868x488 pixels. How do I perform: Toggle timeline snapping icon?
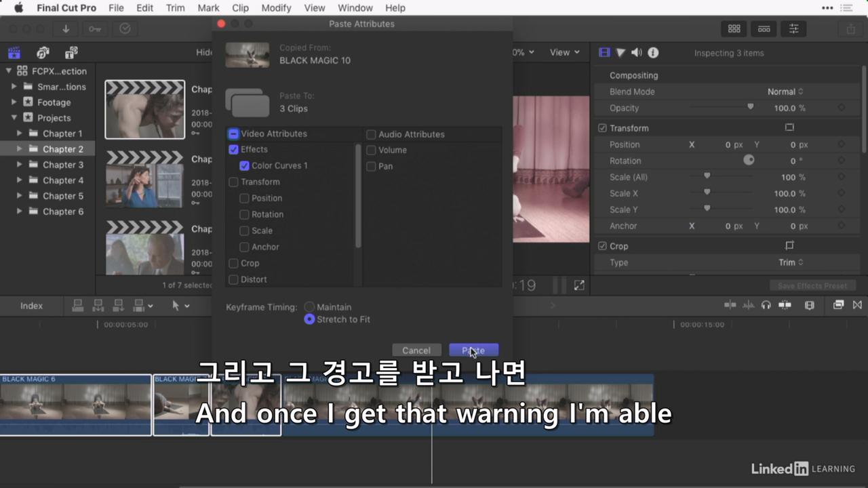click(x=785, y=305)
